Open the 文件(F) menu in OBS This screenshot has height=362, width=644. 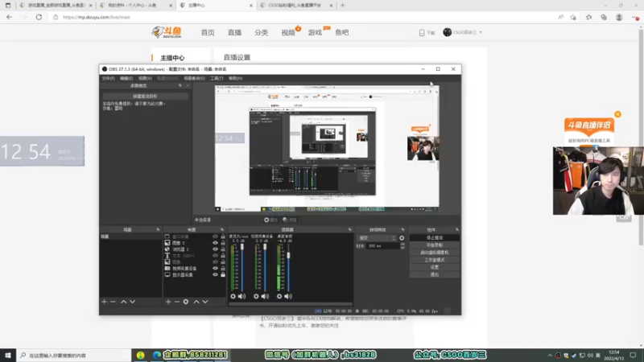point(108,78)
